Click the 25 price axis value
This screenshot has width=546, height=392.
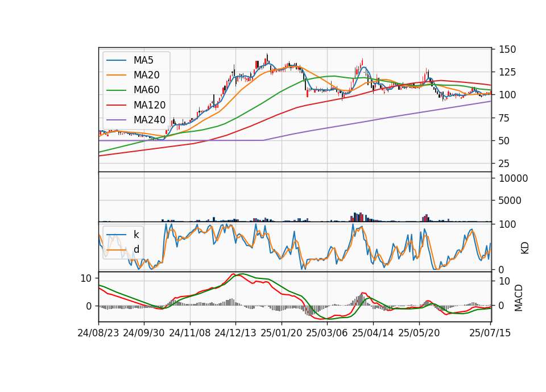504,164
